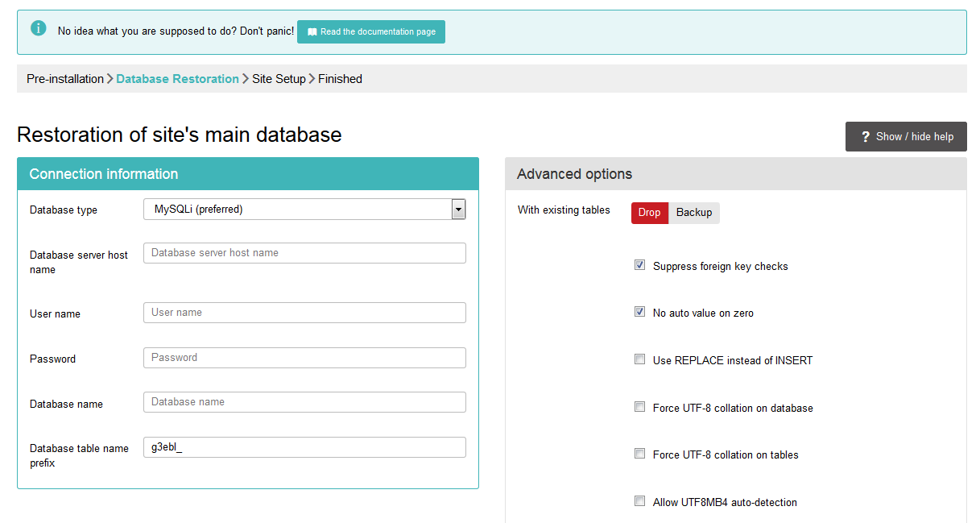Image resolution: width=980 pixels, height=523 pixels.
Task: Enable Allow UTF8MB4 auto-detection
Action: (x=639, y=501)
